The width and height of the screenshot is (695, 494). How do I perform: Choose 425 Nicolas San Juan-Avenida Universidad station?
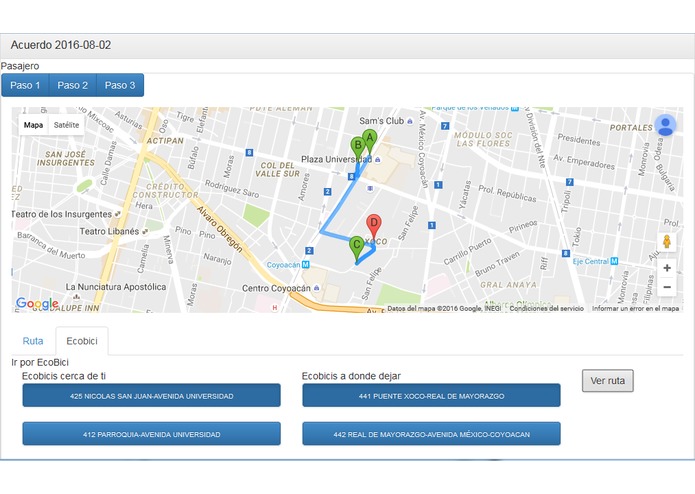pos(152,396)
